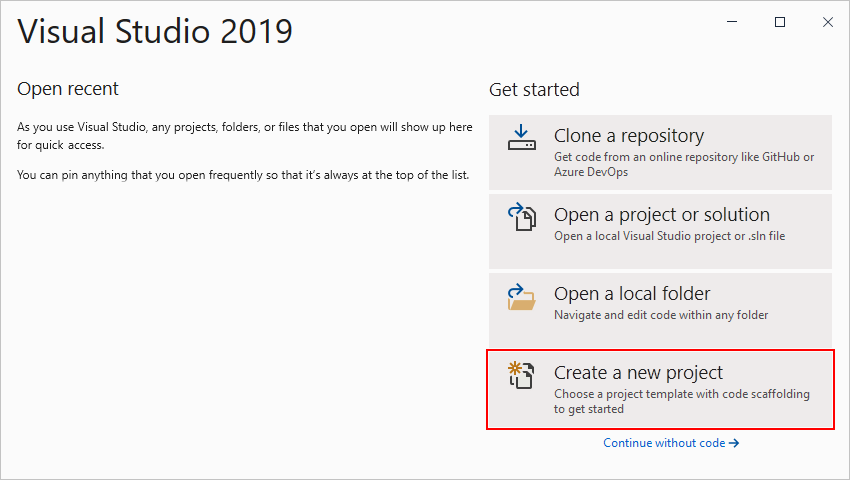Click the project template scaffolding description
This screenshot has width=850, height=480.
[x=681, y=401]
